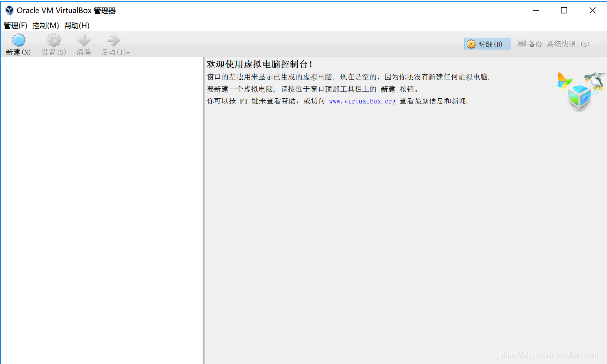
Task: Click the 清除 discard arrow icon
Action: (84, 40)
